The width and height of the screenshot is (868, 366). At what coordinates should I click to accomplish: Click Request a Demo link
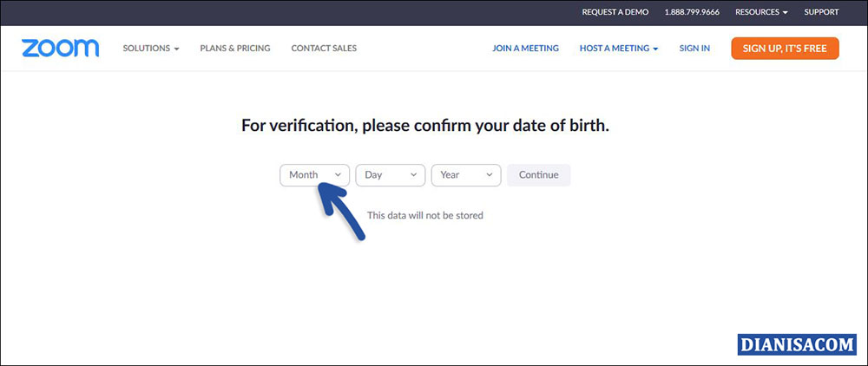click(x=615, y=12)
